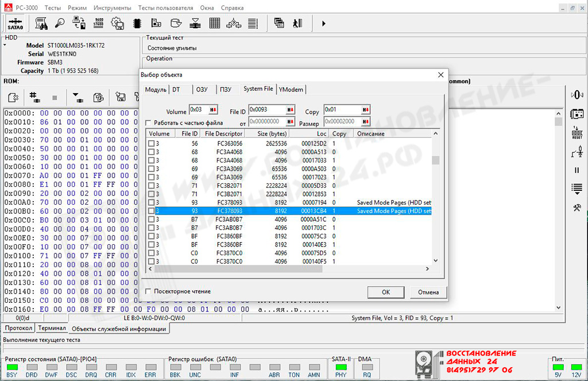The height and width of the screenshot is (381, 588).
Task: Click the hex toggle beside Copy field
Action: click(x=366, y=110)
